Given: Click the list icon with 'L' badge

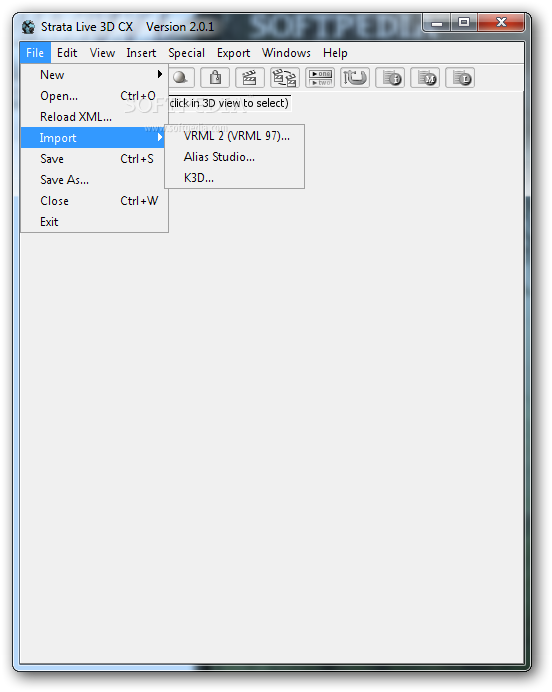Looking at the screenshot, I should point(460,78).
